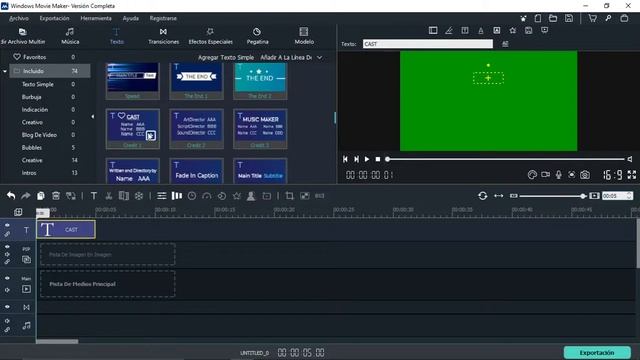
Task: Collapse the Incluido category tree
Action: (5, 71)
